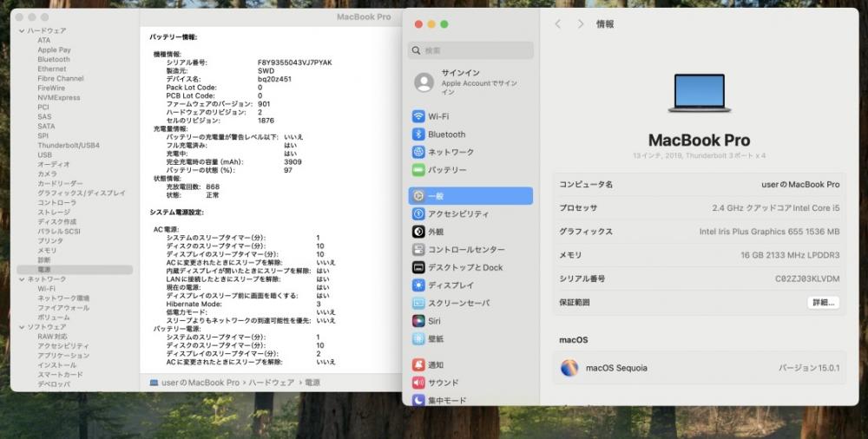Select Wi-Fi under ネットワーク in System Information
Image resolution: width=868 pixels, height=439 pixels.
(x=47, y=289)
